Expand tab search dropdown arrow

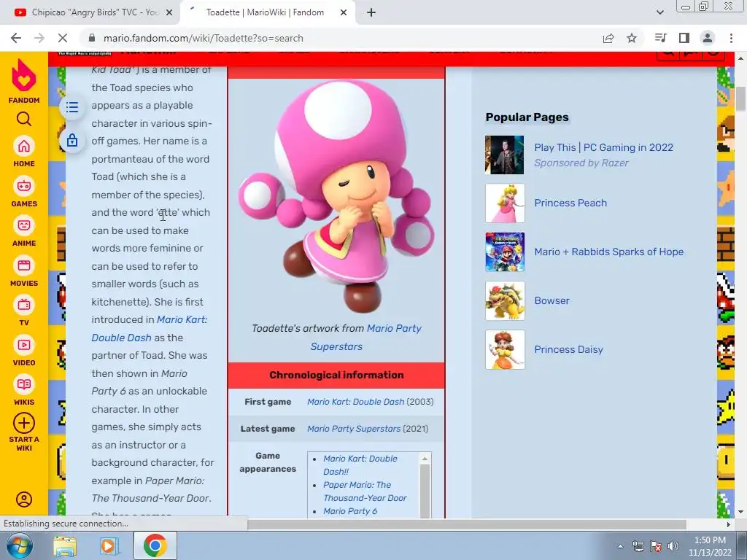pos(659,12)
